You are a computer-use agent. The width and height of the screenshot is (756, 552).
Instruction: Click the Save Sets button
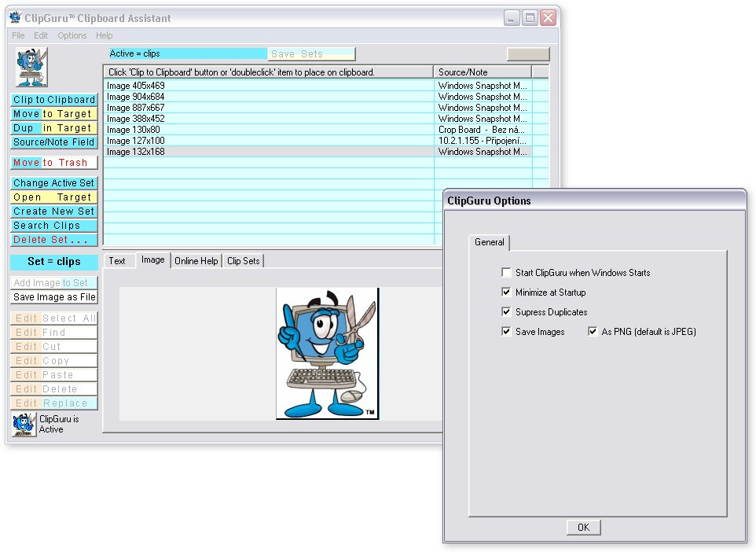pos(311,54)
